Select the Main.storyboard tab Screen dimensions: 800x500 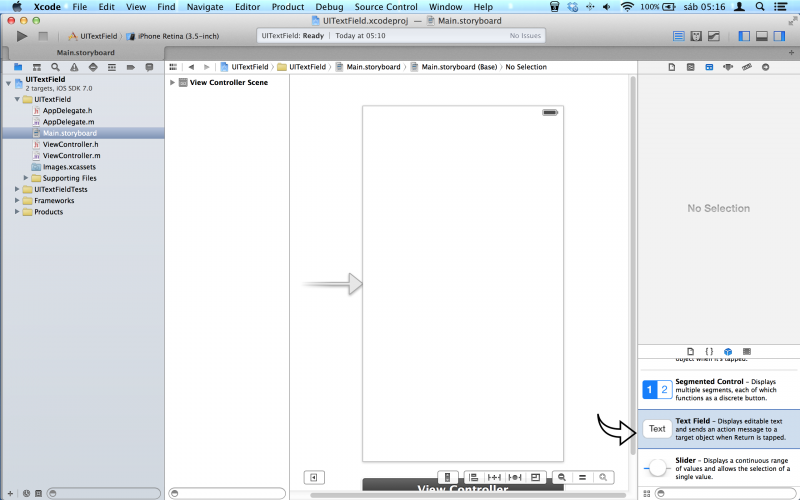pyautogui.click(x=86, y=52)
